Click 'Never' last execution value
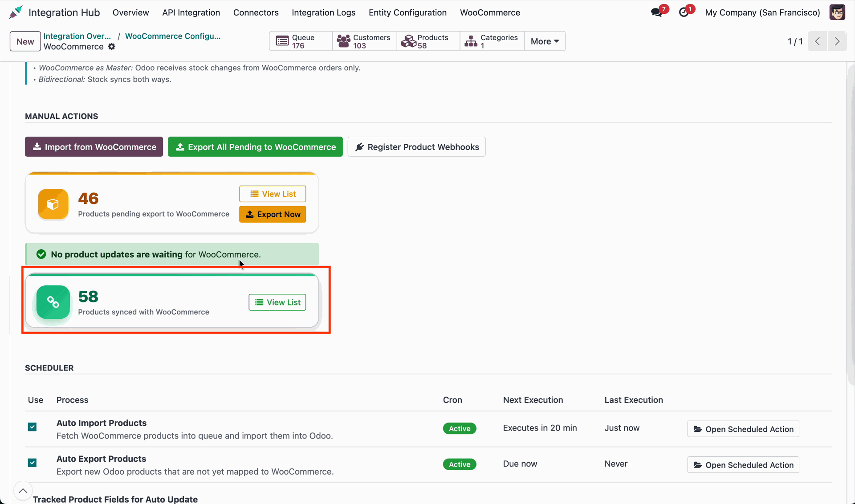 tap(616, 464)
